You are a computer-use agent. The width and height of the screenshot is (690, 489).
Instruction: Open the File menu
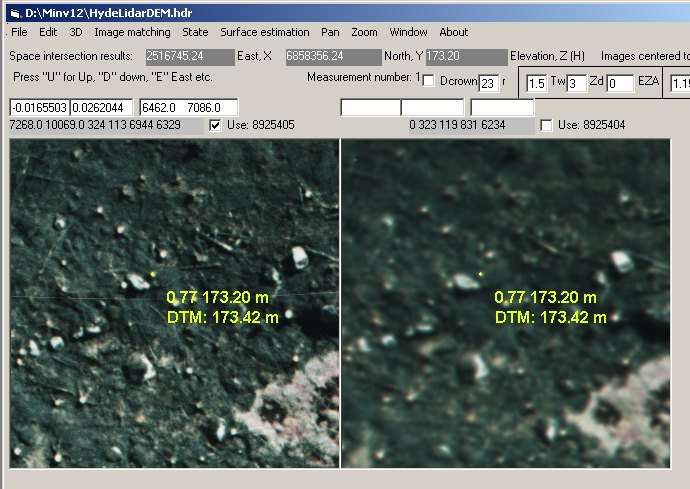coord(20,32)
